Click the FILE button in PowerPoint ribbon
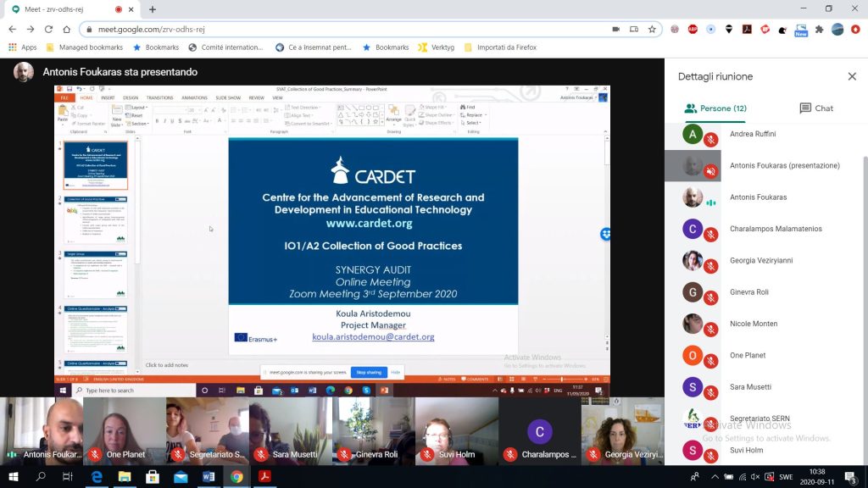 [64, 98]
